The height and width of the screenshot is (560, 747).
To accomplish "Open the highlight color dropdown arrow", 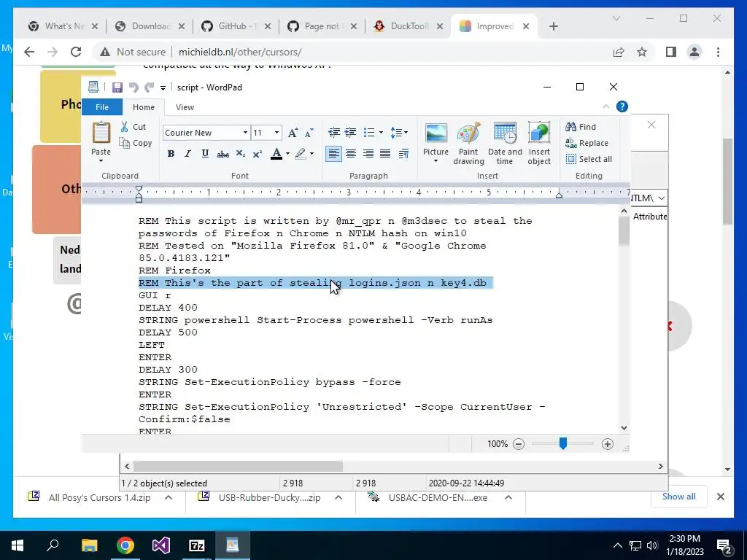I will pos(311,153).
